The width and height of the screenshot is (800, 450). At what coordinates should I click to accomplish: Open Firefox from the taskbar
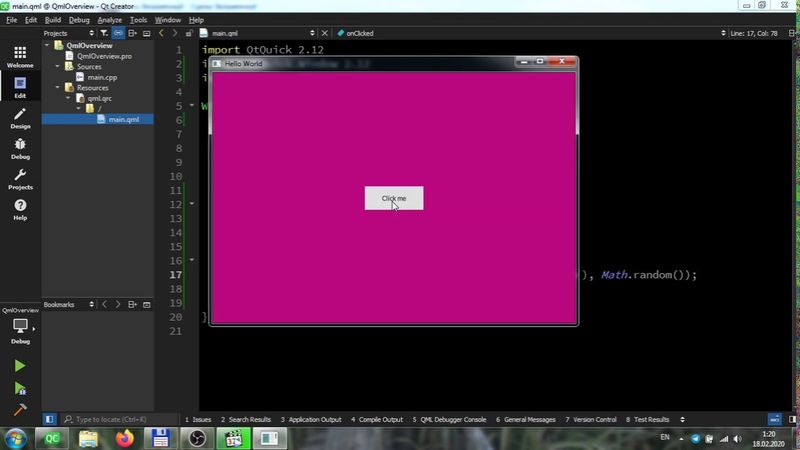click(124, 438)
